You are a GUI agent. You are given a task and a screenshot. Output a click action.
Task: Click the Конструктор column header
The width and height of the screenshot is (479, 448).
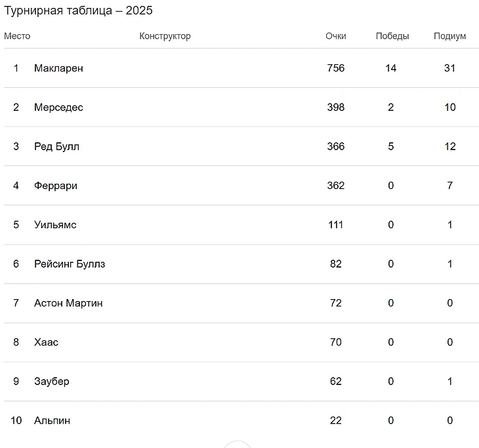pyautogui.click(x=165, y=36)
